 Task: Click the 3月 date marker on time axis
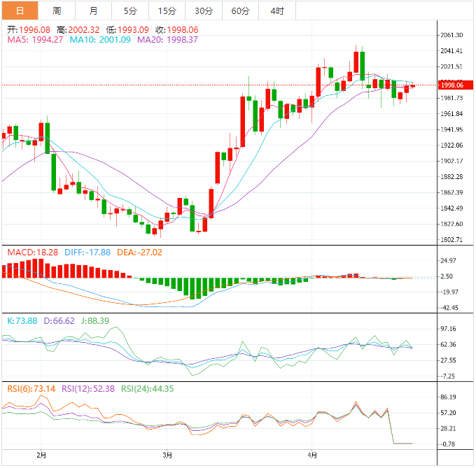167,455
